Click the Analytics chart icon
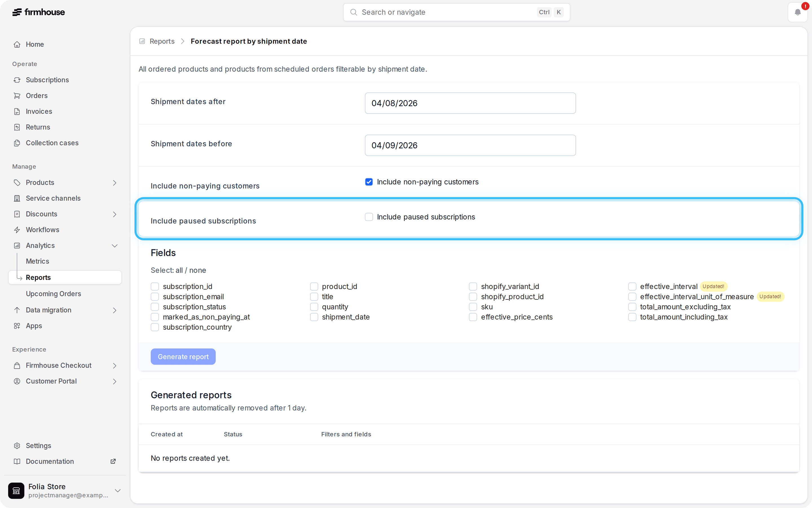The height and width of the screenshot is (508, 812). tap(17, 246)
